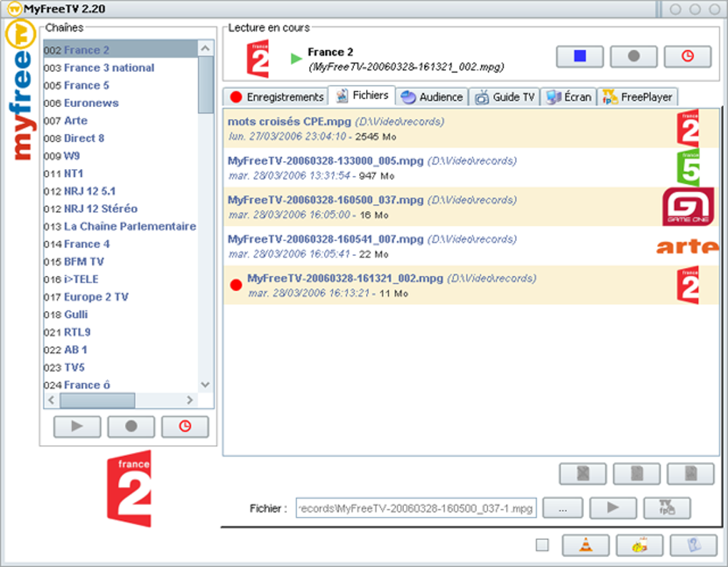Click the channel list's horizontal scrollbar thumb

[98, 400]
